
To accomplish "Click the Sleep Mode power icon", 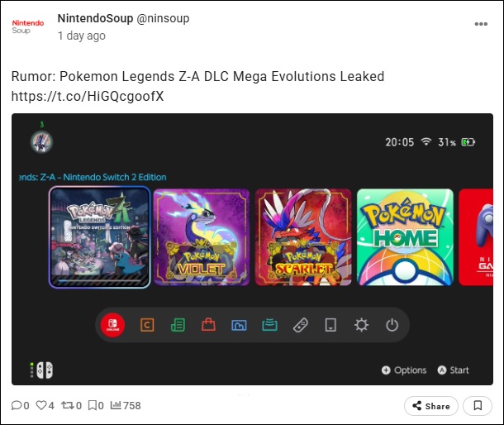I will 392,325.
